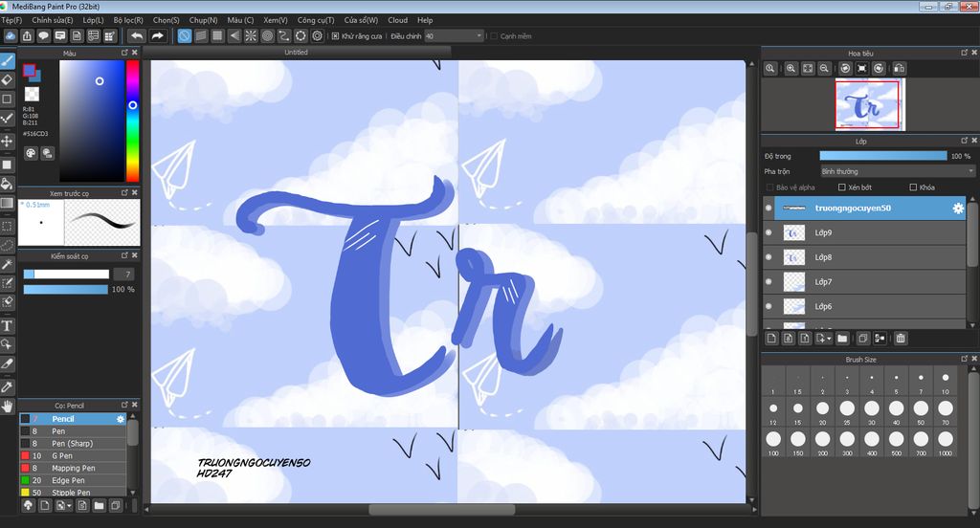The width and height of the screenshot is (980, 528).
Task: Select the Edge Pen brush
Action: [73, 480]
